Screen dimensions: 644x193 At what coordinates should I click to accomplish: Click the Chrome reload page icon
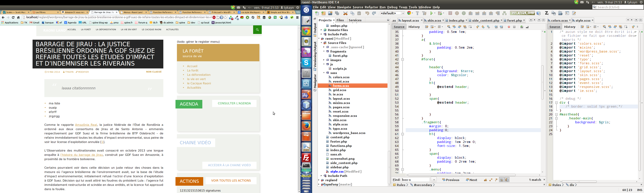[13, 18]
